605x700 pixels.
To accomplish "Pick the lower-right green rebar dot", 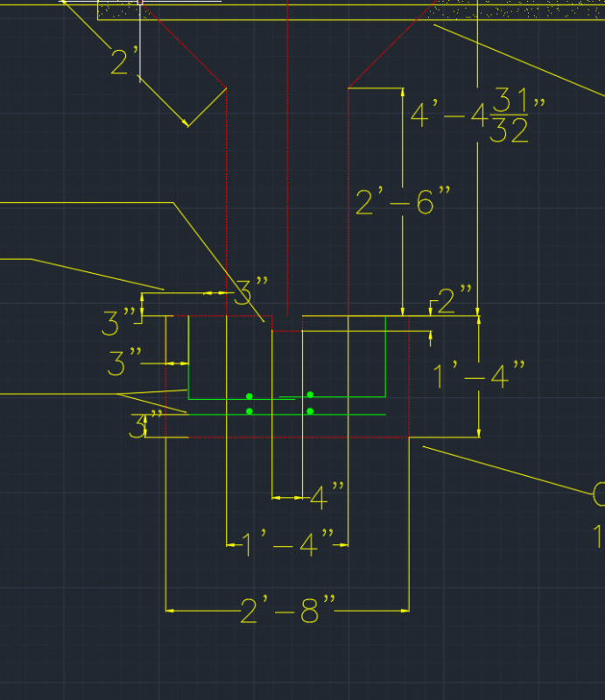I will pos(310,411).
